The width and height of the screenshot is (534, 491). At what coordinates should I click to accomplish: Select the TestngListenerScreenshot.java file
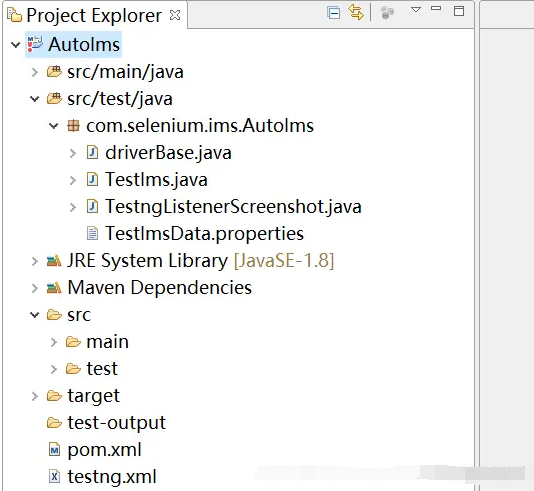tap(233, 207)
